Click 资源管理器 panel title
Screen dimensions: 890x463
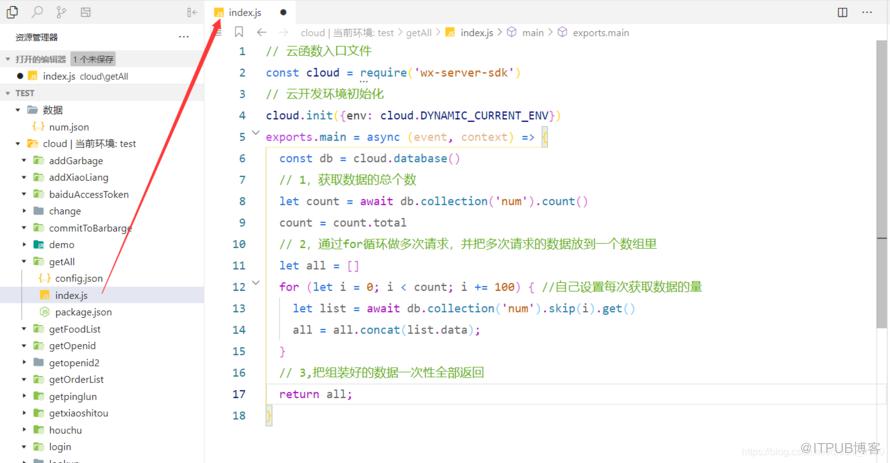[x=37, y=37]
